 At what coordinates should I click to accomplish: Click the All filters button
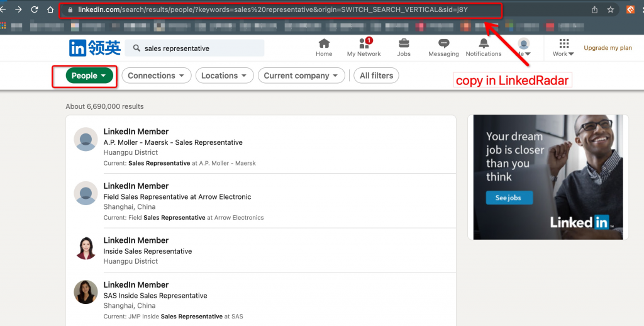(x=376, y=76)
